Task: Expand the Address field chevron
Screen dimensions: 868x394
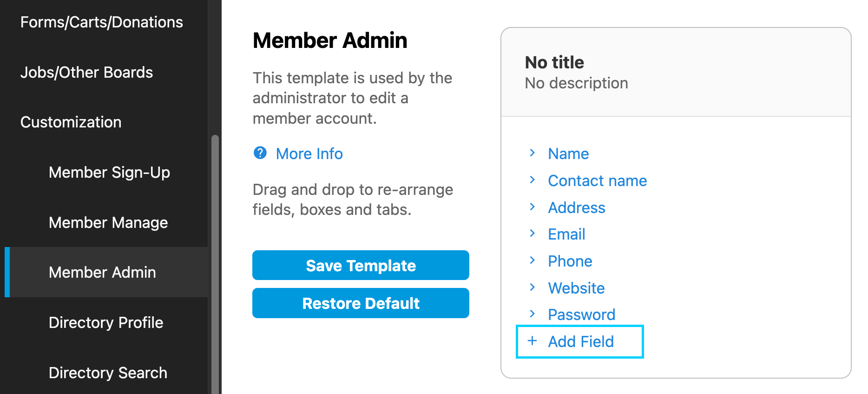Action: [533, 207]
